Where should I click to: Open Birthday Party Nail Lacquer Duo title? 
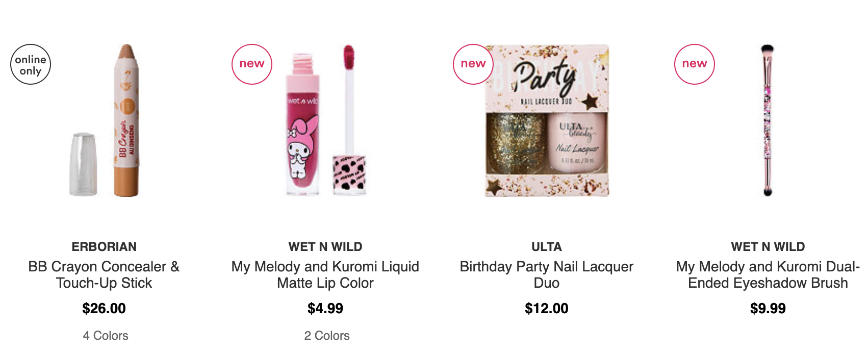(x=547, y=274)
